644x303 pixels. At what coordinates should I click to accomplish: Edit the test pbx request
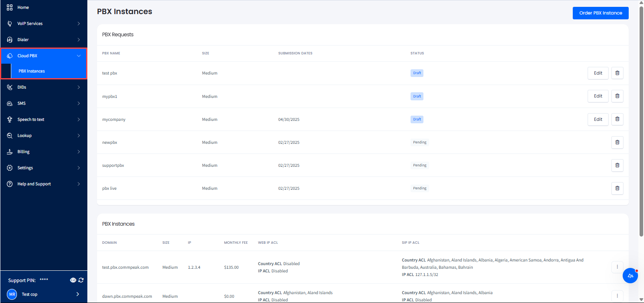598,73
